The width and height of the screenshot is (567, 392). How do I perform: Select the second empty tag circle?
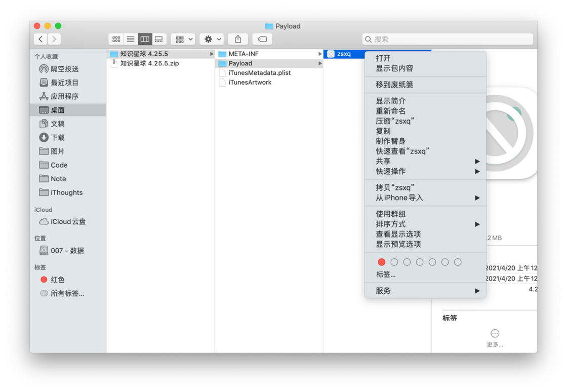[407, 262]
